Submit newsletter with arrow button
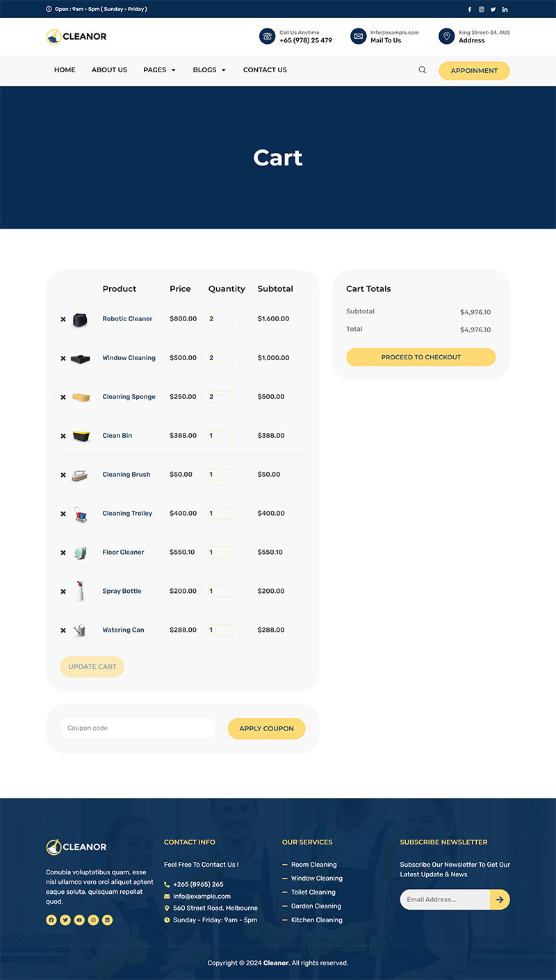Viewport: 556px width, 980px height. 500,899
